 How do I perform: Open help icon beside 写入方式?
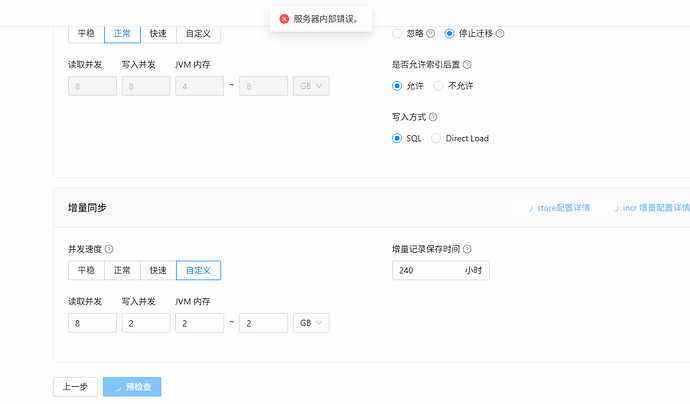(x=433, y=117)
